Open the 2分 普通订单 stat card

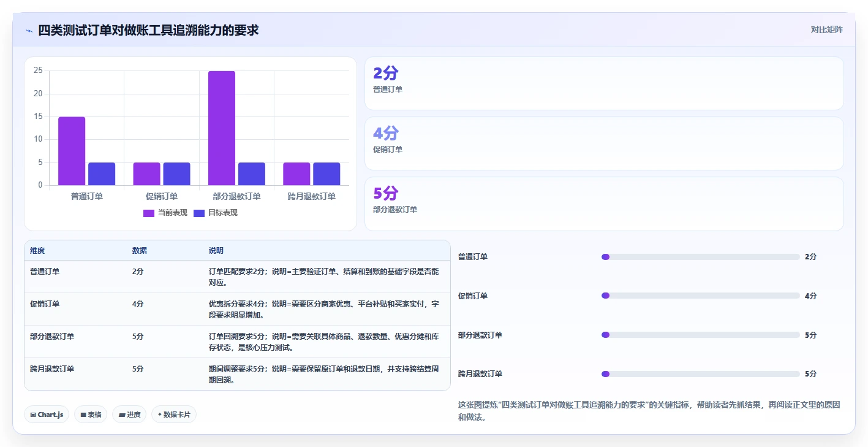tap(604, 83)
